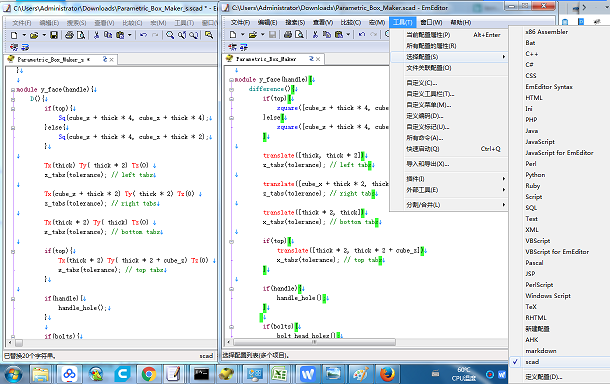
Task: Click the Print icon in the left window
Action: tap(69, 35)
